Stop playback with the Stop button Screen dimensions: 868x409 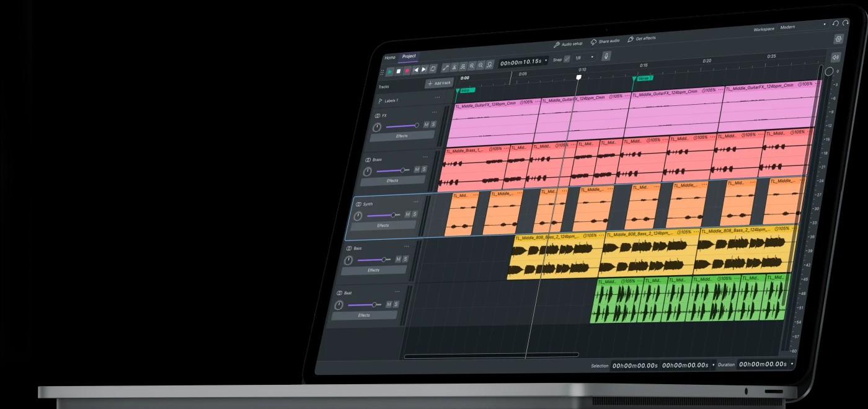point(399,71)
